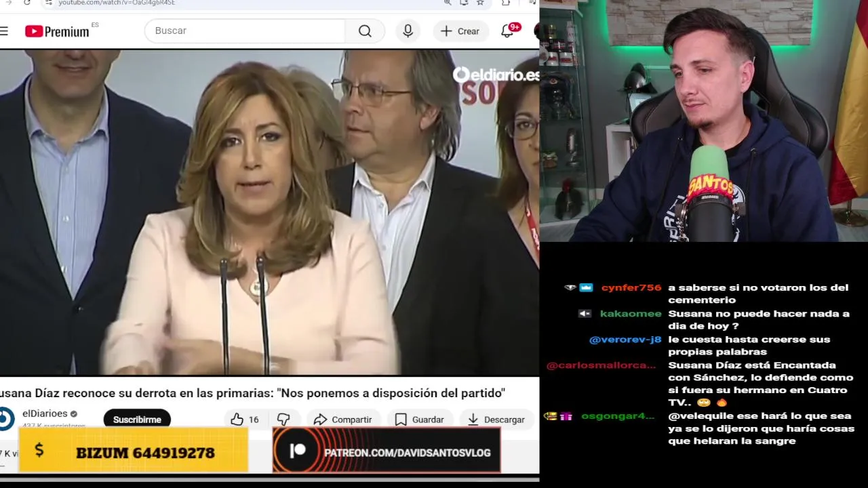Reload the page with browser refresh icon

pyautogui.click(x=26, y=3)
